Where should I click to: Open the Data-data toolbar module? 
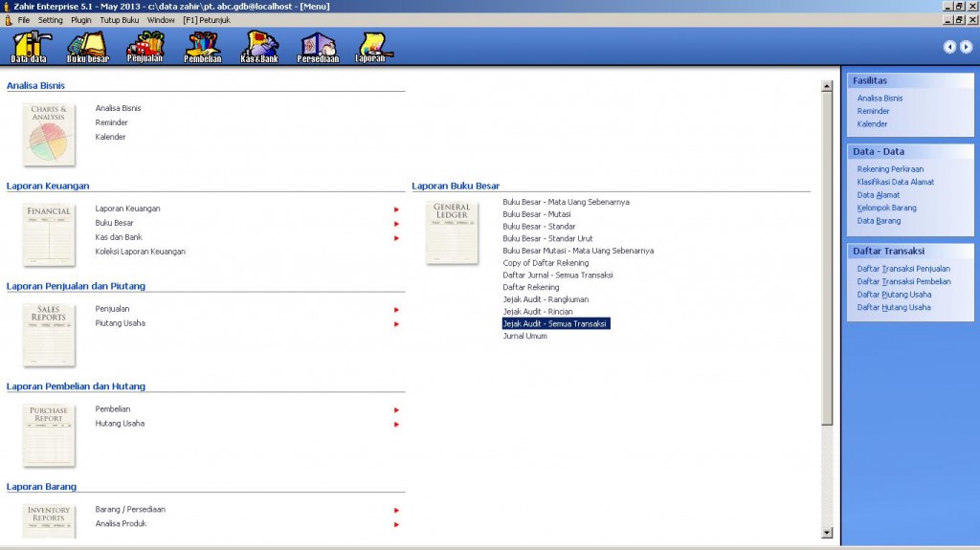(x=31, y=47)
